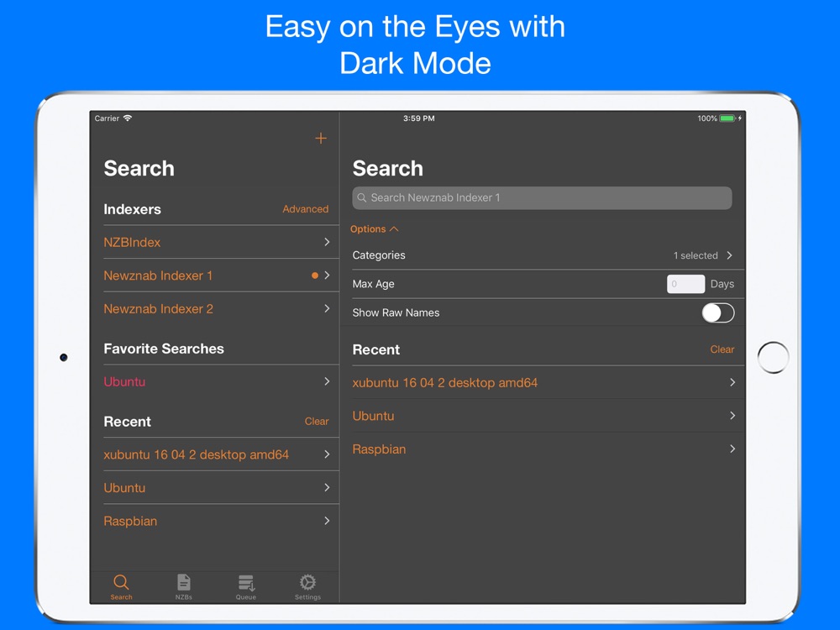Image resolution: width=840 pixels, height=630 pixels.
Task: Clear recent searches in the left sidebar
Action: pos(316,422)
